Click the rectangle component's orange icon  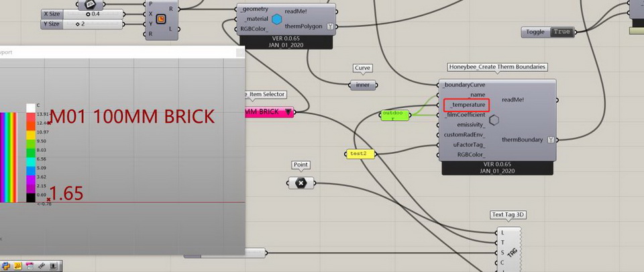pyautogui.click(x=161, y=18)
